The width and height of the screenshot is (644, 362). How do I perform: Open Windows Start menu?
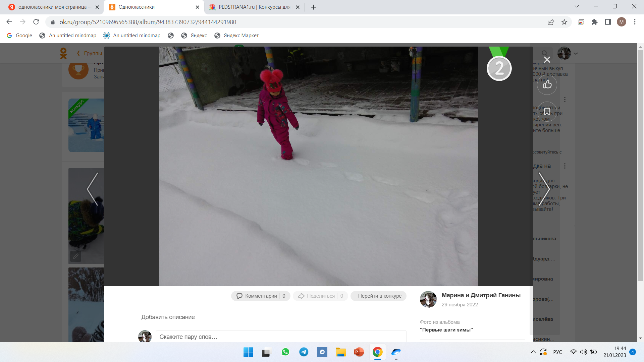pos(248,352)
